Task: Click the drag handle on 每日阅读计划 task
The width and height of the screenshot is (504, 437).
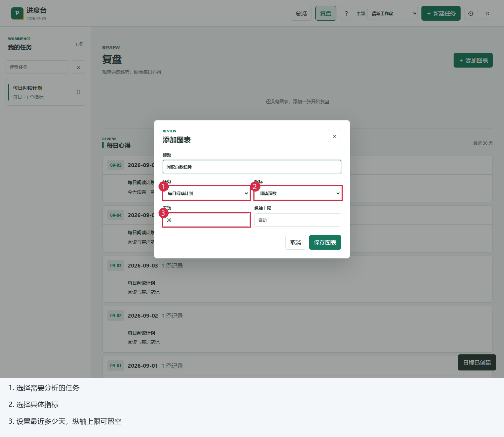Action: 78,92
